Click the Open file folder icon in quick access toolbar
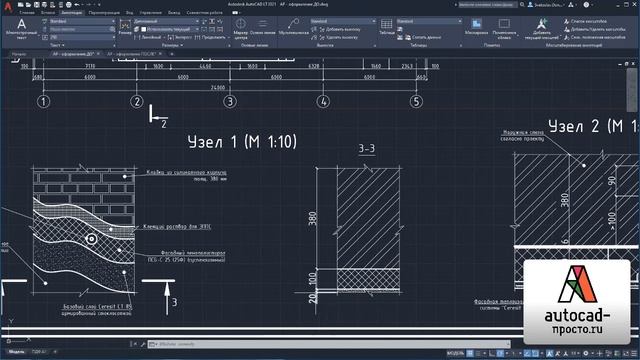 28,4
